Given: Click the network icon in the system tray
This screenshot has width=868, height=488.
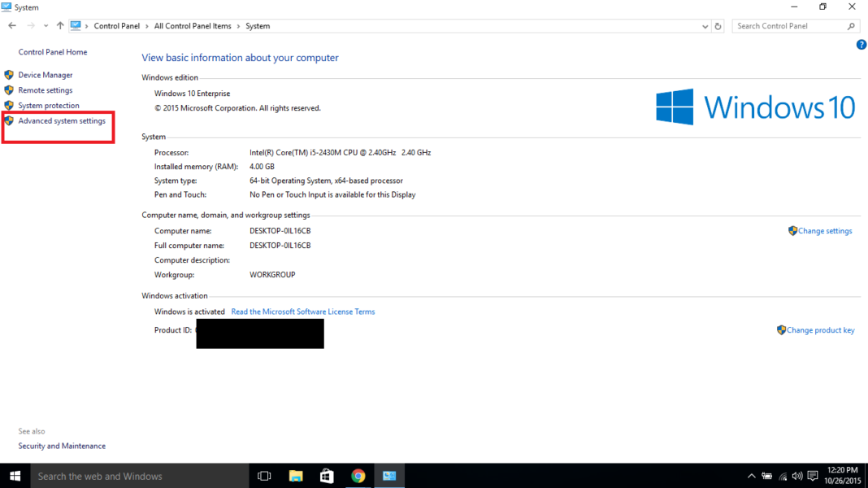Looking at the screenshot, I should pyautogui.click(x=783, y=476).
